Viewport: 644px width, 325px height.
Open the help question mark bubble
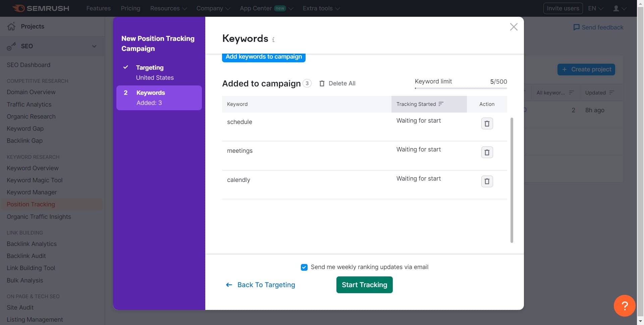[x=624, y=306]
